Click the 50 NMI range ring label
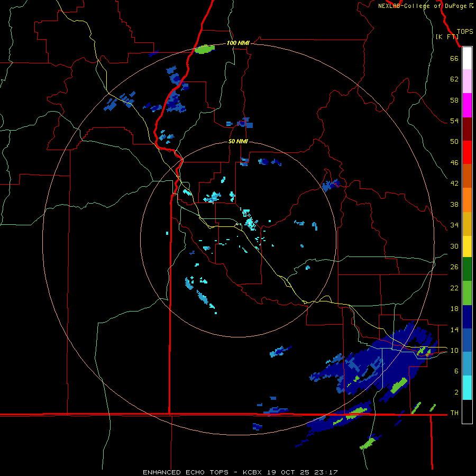476x476 pixels. [238, 141]
